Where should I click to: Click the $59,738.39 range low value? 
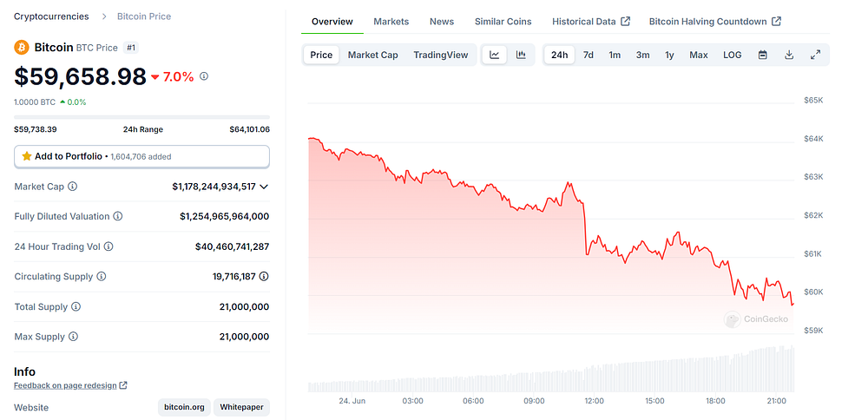pos(36,129)
